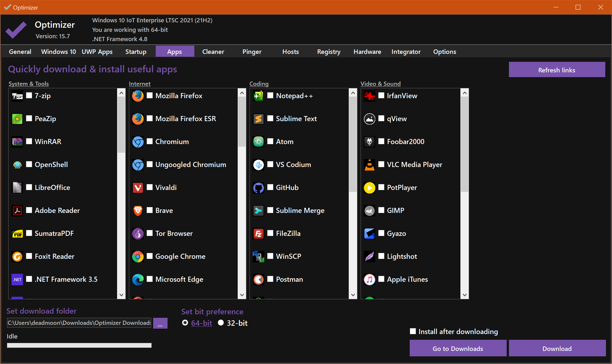Click the Brave lion icon
Screen dimensions: 612x364
pyautogui.click(x=138, y=211)
